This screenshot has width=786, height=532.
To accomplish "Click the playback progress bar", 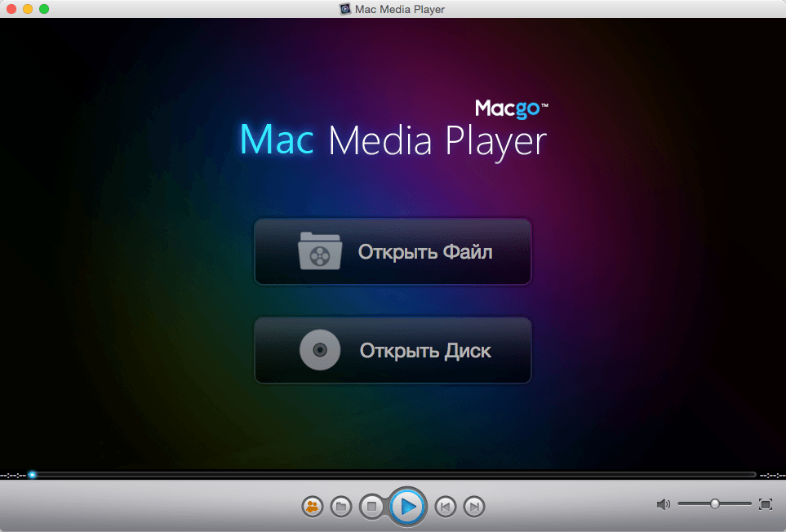I will (x=393, y=474).
